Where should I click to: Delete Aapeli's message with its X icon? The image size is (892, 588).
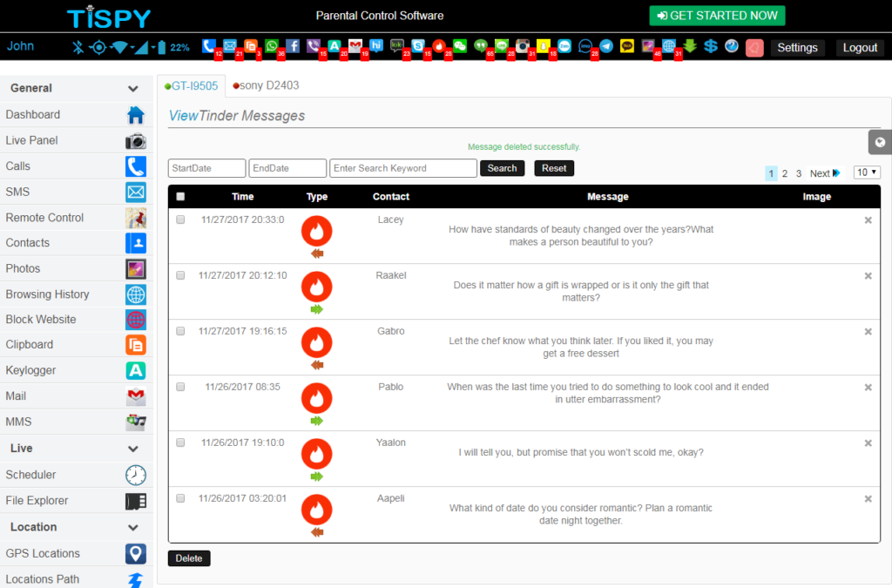tap(868, 499)
